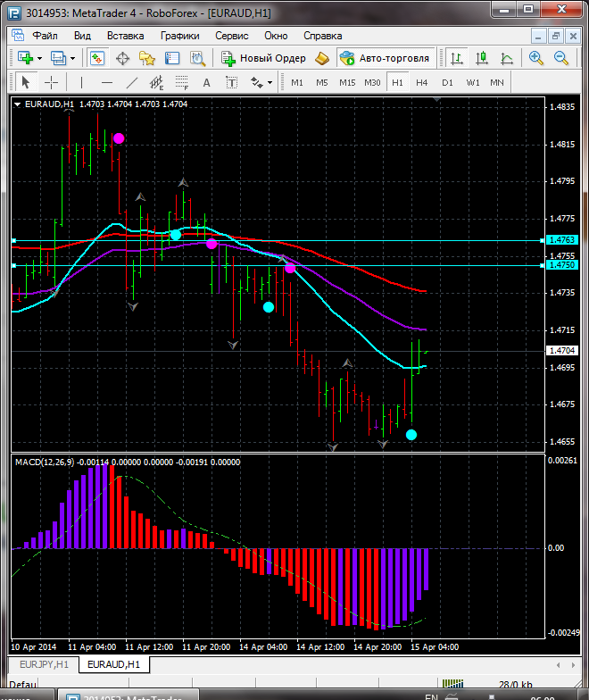Image resolution: width=589 pixels, height=700 pixels.
Task: Click the Zoom Out magnifier icon
Action: (x=561, y=58)
